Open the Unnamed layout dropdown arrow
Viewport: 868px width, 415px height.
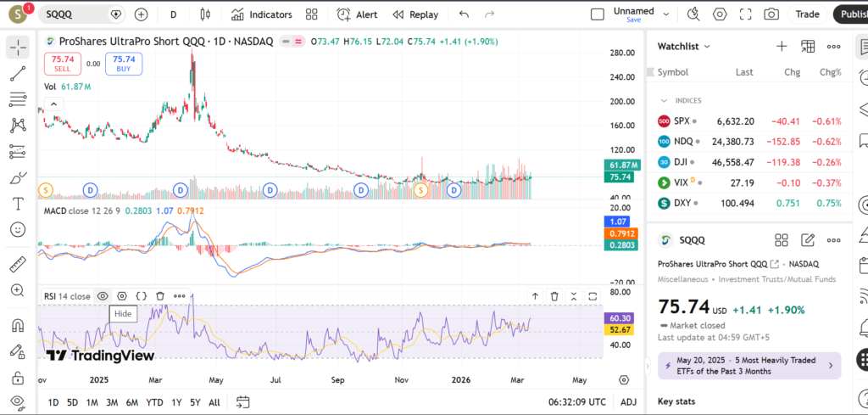[x=665, y=14]
